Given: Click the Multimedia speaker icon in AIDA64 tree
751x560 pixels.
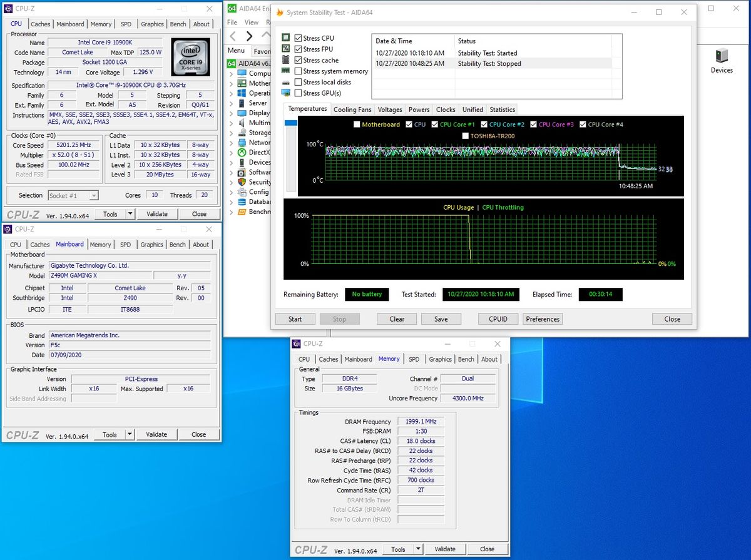Looking at the screenshot, I should [x=242, y=123].
